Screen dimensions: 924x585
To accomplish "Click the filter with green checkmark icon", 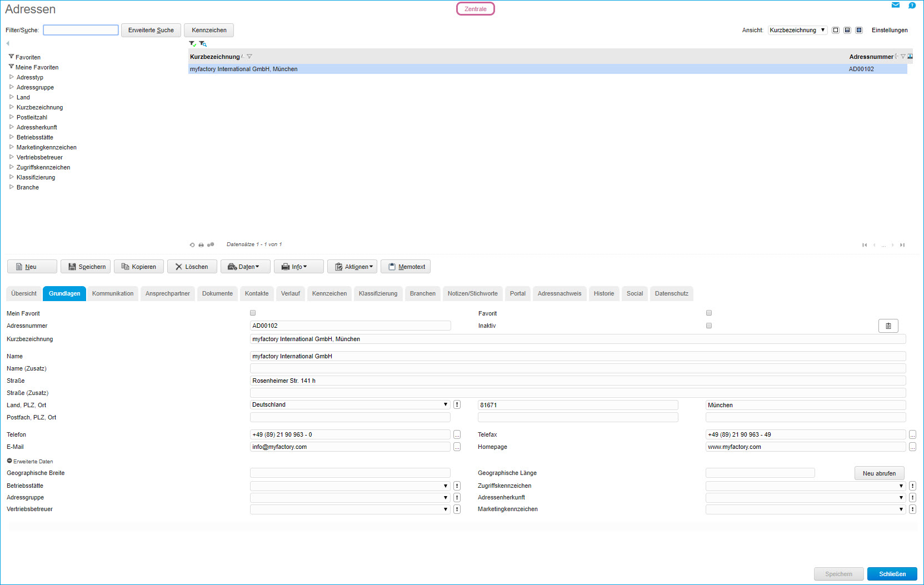I will click(192, 44).
